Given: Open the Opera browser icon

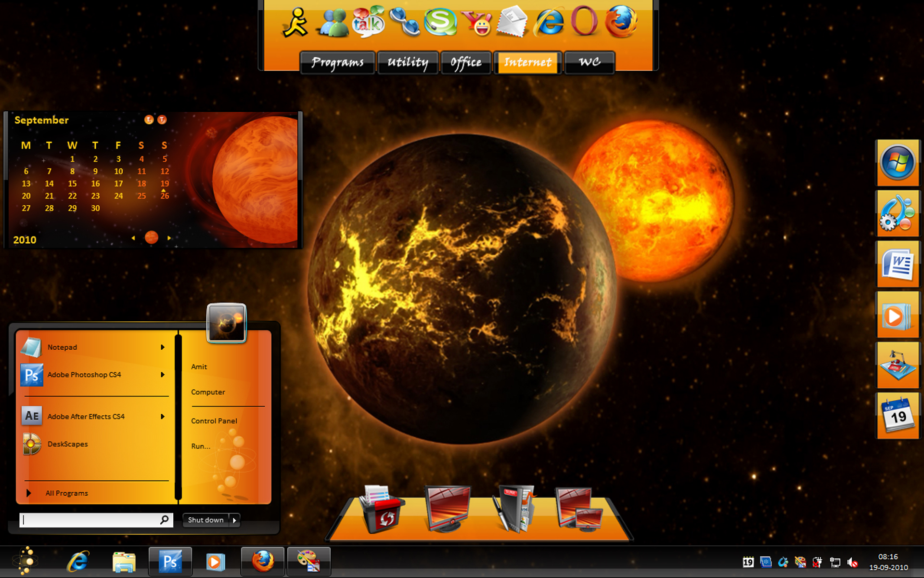Looking at the screenshot, I should point(584,21).
